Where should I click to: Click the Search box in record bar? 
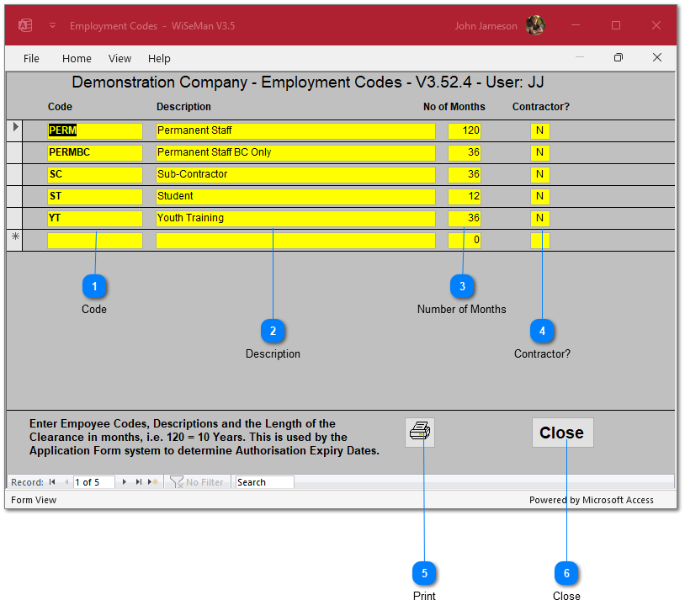pyautogui.click(x=264, y=482)
